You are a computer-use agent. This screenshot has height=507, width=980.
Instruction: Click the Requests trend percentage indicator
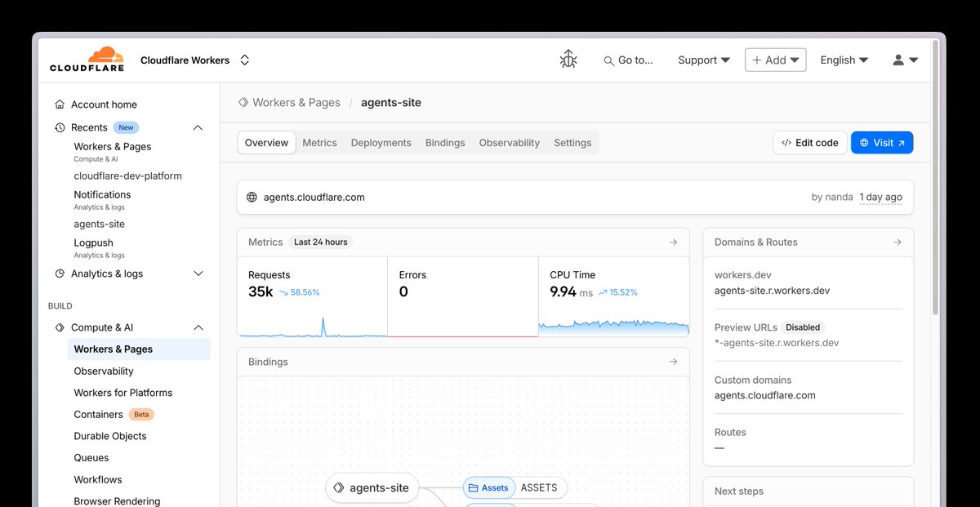click(299, 292)
